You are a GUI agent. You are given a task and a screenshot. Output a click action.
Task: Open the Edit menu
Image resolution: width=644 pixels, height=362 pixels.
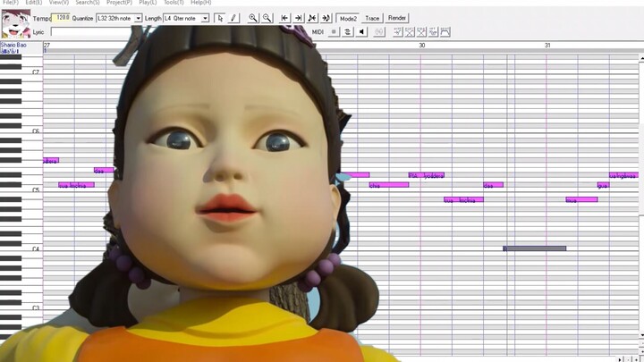(34, 3)
